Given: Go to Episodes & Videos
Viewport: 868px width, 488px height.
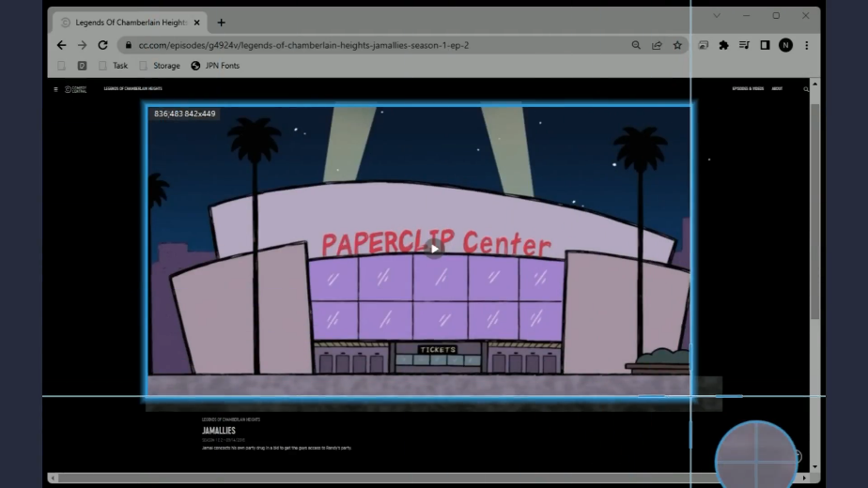Looking at the screenshot, I should [x=748, y=88].
